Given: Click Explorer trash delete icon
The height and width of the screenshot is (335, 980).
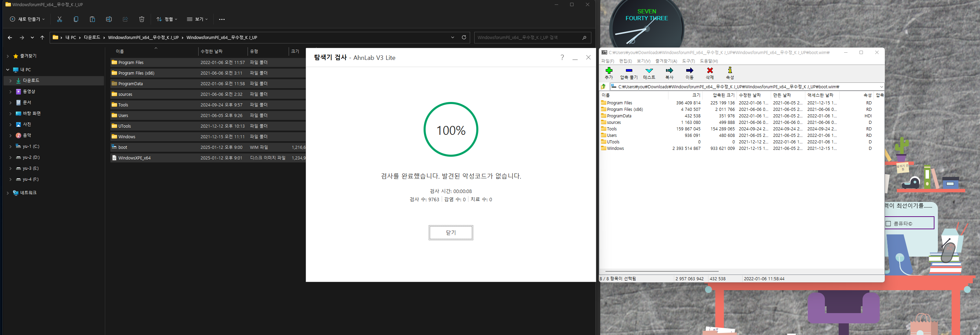Looking at the screenshot, I should tap(141, 19).
